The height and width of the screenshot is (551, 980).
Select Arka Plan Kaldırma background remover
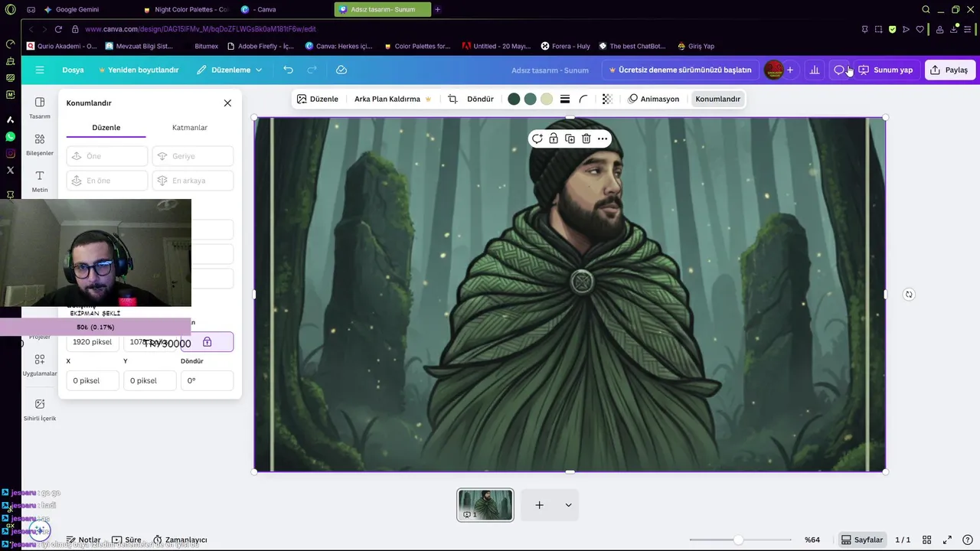coord(393,99)
